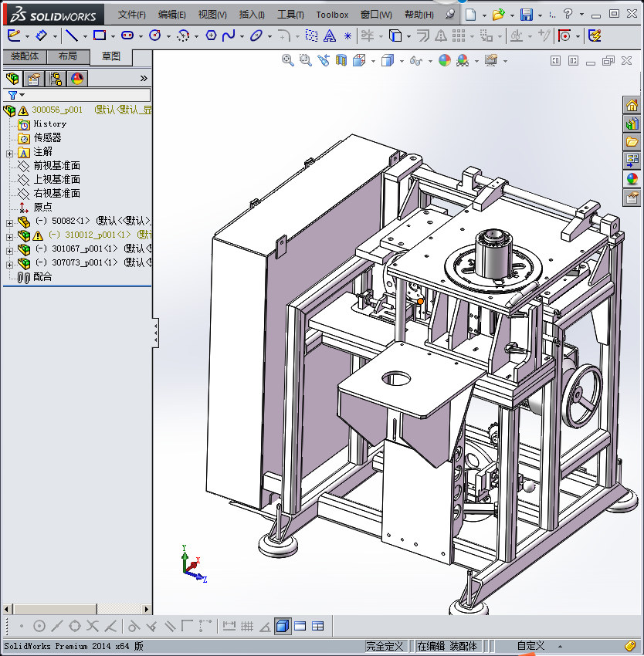The width and height of the screenshot is (644, 656).
Task: Open the 工具(T) menu
Action: coord(290,15)
